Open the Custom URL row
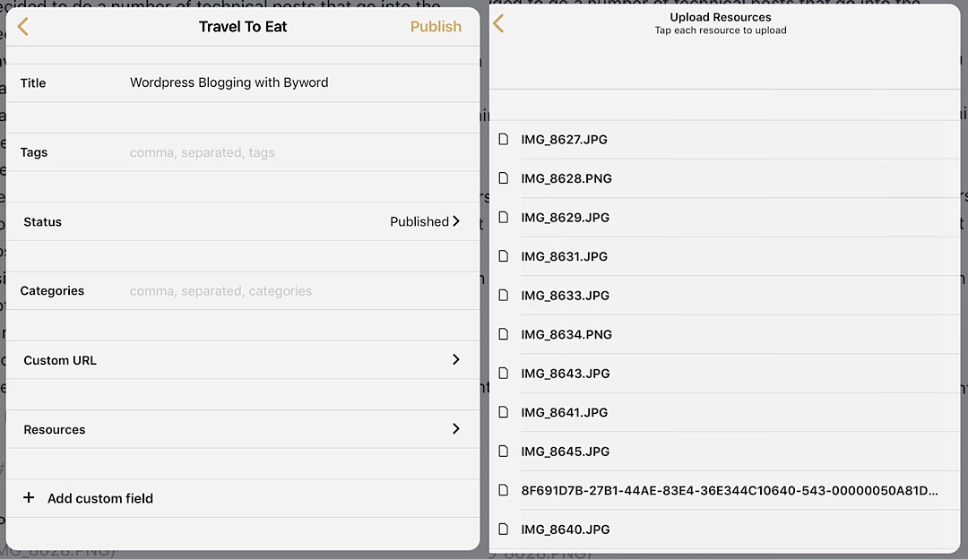 coord(243,360)
